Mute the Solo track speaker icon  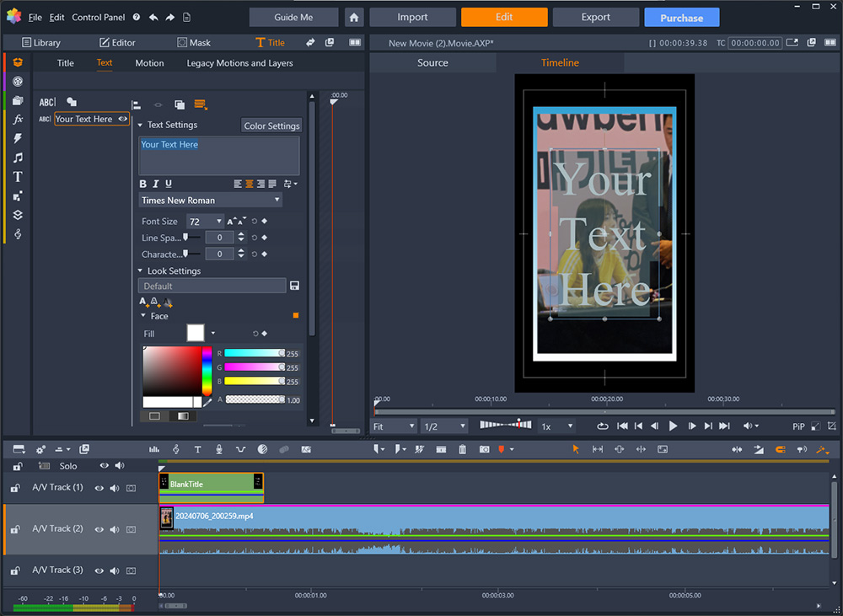(119, 466)
